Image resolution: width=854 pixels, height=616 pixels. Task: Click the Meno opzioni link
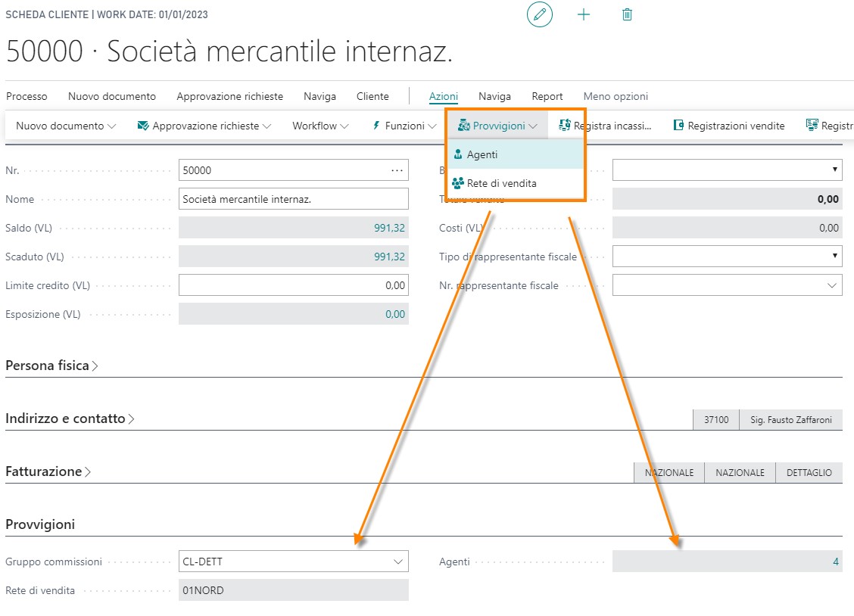[x=615, y=96]
